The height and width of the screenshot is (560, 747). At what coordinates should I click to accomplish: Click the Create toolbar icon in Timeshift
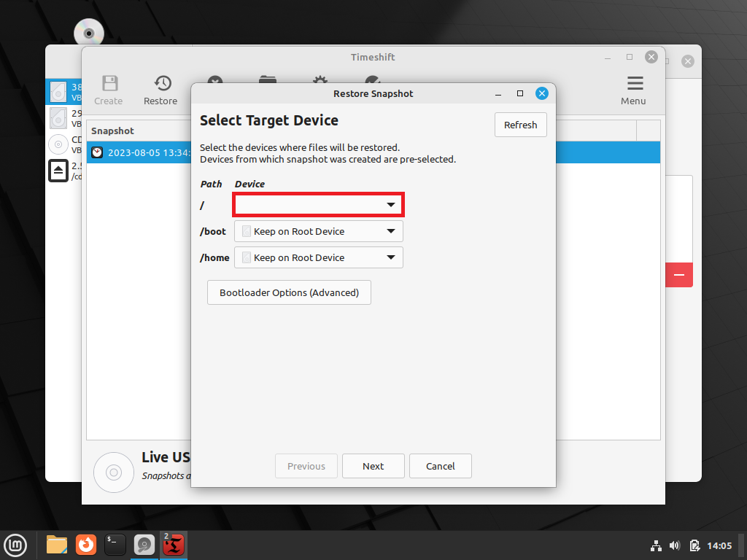(x=109, y=90)
